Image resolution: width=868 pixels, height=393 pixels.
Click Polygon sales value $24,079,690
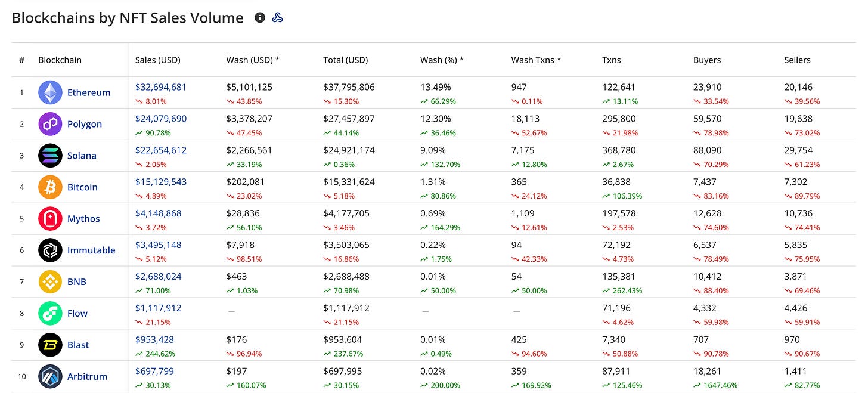pos(161,119)
